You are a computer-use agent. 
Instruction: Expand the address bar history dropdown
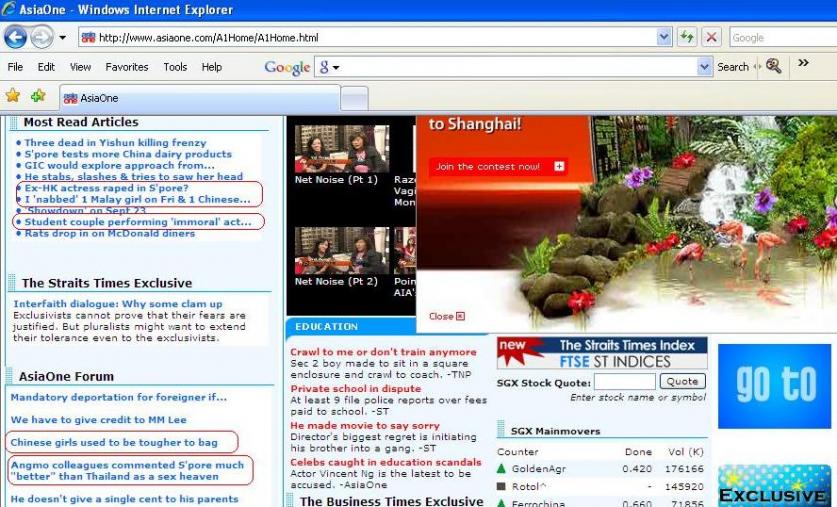pos(664,37)
